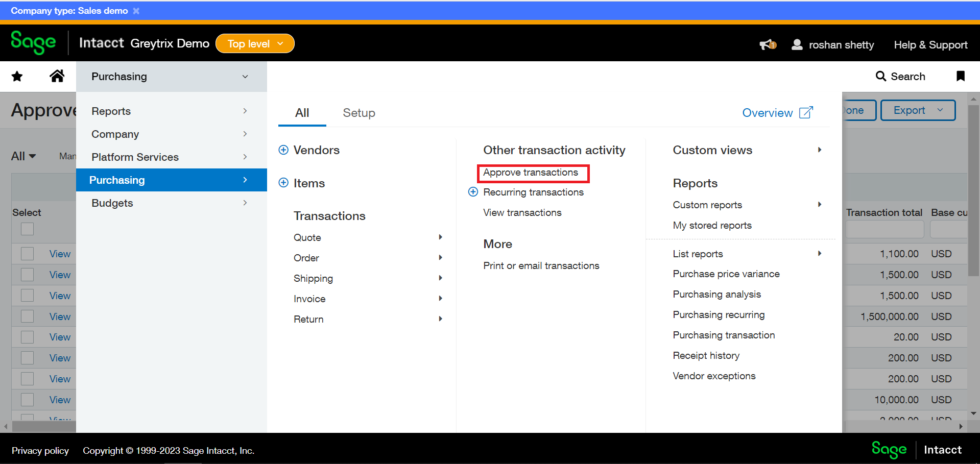The width and height of the screenshot is (980, 464).
Task: Click the Overview link
Action: pyautogui.click(x=768, y=113)
